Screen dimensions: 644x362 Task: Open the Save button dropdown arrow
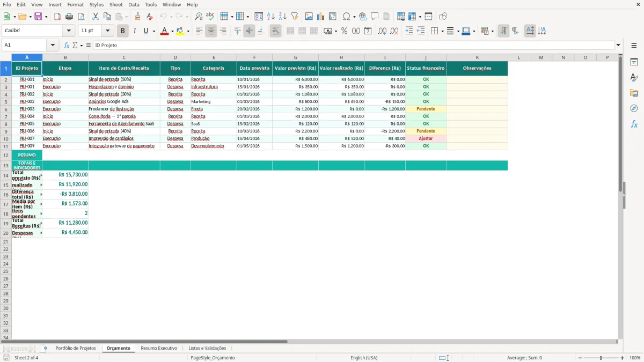click(46, 17)
